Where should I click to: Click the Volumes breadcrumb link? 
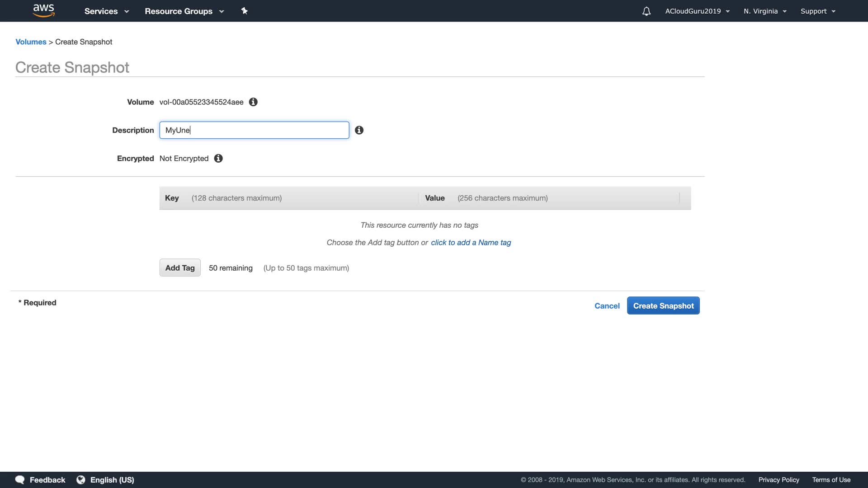(x=31, y=42)
